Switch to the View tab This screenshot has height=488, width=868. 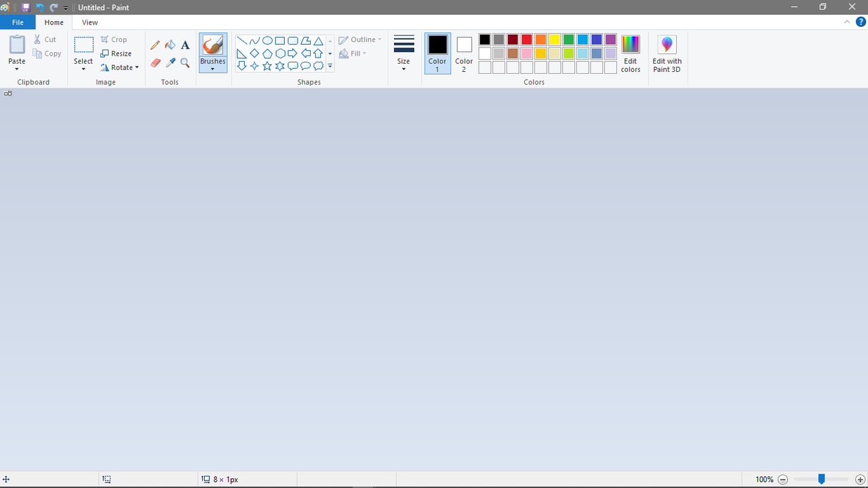point(90,22)
